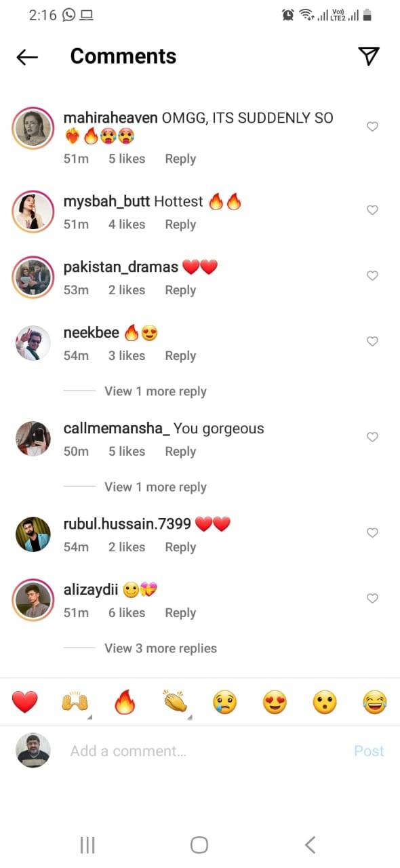Reply to pakistan_dramas comment
400x868 pixels.
pos(180,290)
